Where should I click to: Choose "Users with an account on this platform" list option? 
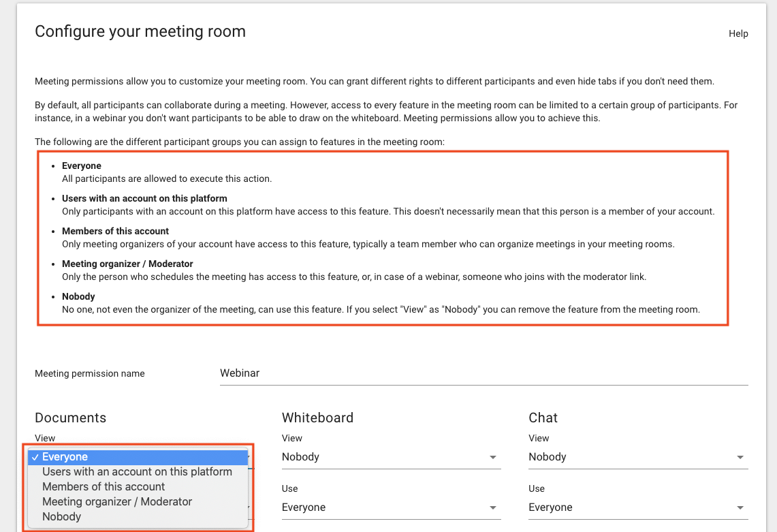click(138, 471)
